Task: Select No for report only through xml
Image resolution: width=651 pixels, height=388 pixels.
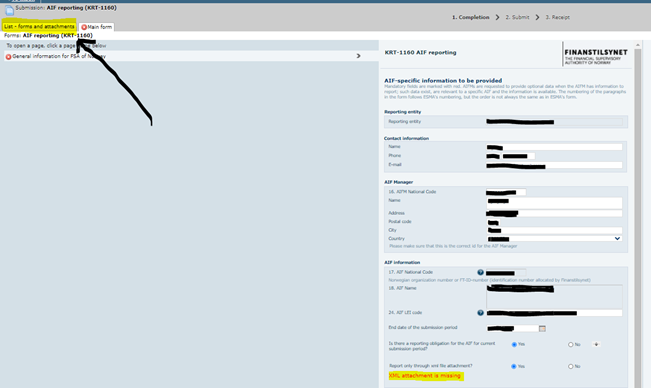Action: pyautogui.click(x=570, y=366)
